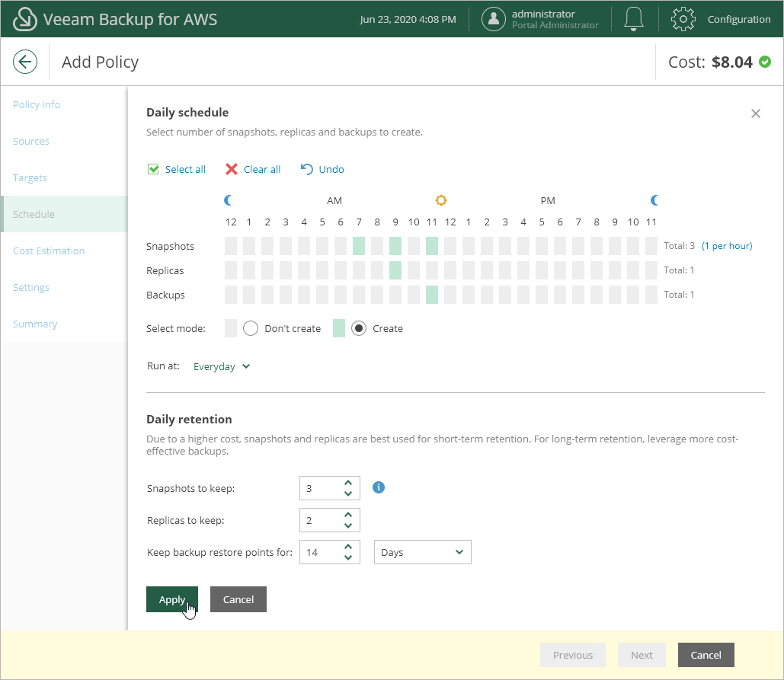Click the right moon icon above 11 PM

coord(654,200)
